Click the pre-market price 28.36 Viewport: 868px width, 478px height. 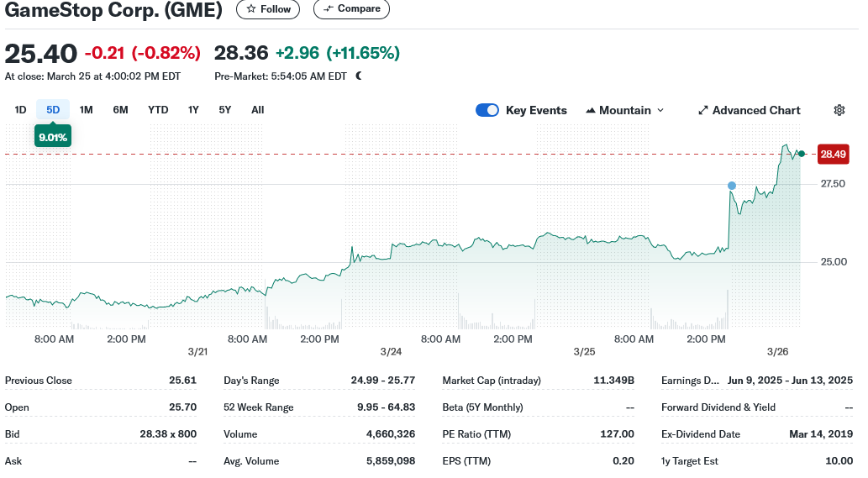click(x=241, y=53)
